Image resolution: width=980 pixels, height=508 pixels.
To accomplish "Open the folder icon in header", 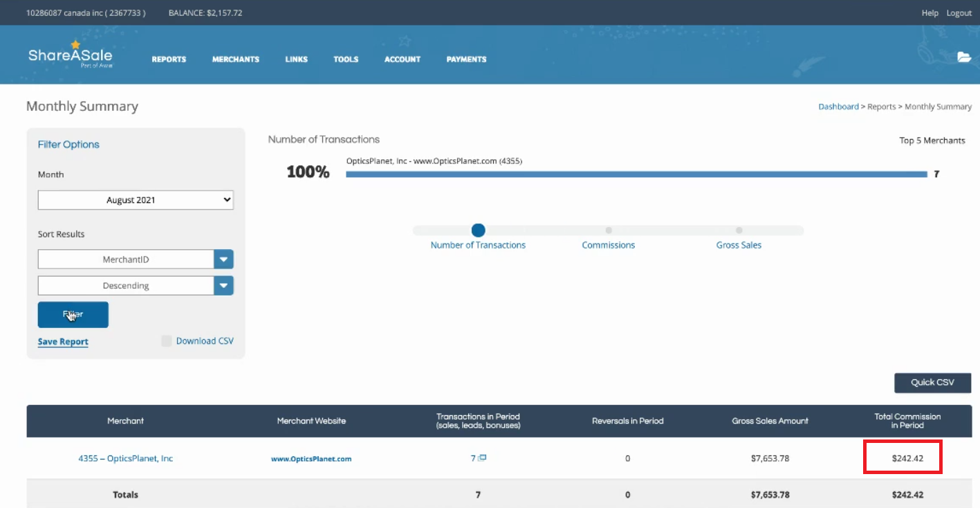I will (x=964, y=57).
